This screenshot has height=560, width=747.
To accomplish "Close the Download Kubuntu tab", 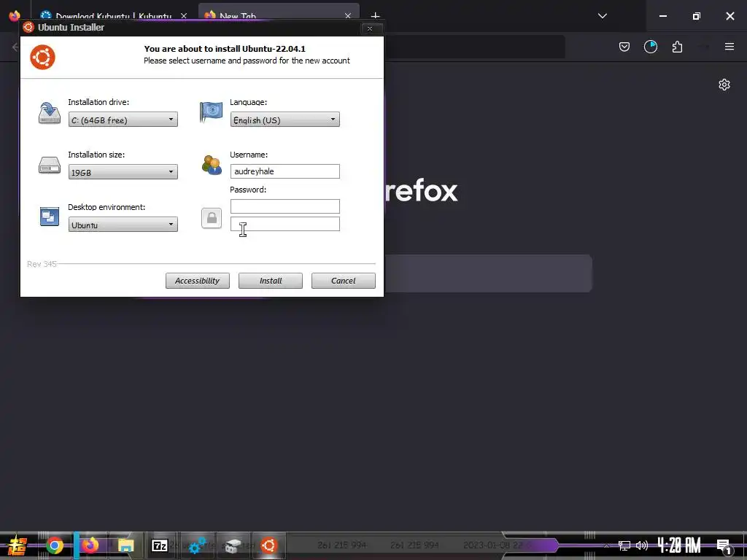I will click(x=184, y=16).
